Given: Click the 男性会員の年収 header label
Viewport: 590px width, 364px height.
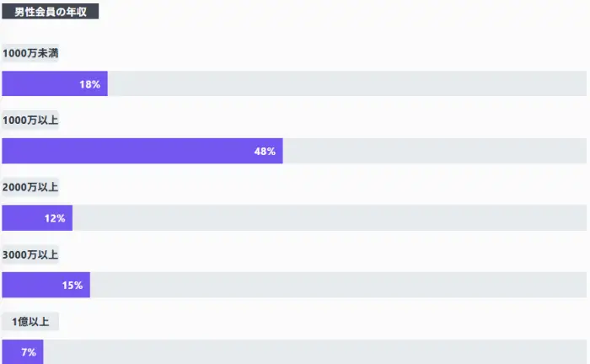Looking at the screenshot, I should [51, 12].
